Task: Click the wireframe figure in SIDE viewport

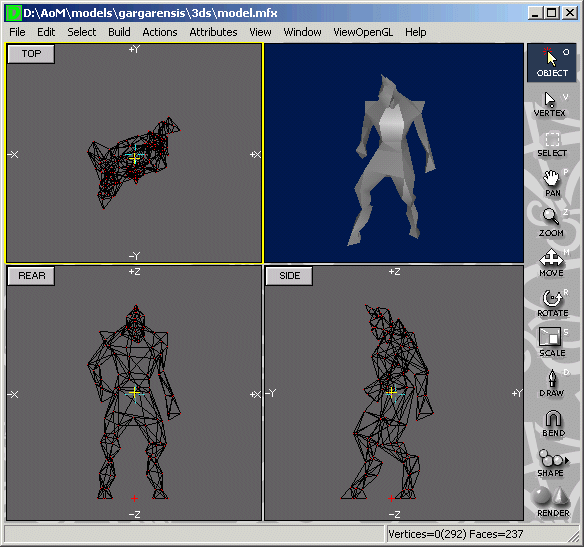Action: click(387, 402)
